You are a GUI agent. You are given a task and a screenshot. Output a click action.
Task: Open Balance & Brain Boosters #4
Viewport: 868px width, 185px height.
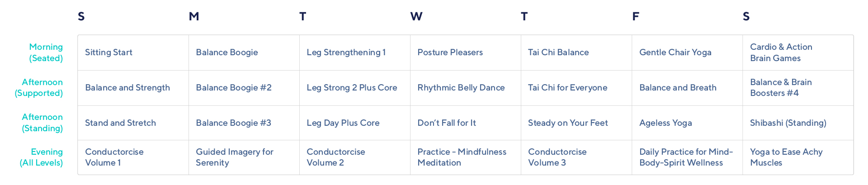point(781,88)
